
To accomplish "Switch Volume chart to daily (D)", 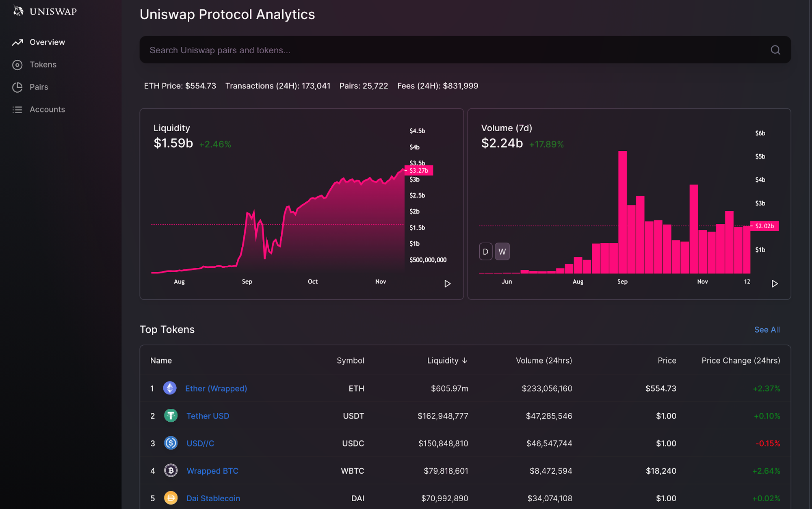I will coord(485,251).
